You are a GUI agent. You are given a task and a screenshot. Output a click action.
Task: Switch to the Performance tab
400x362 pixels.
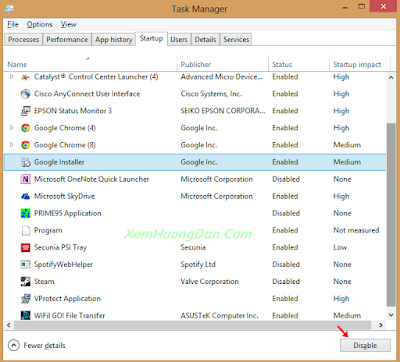pyautogui.click(x=67, y=40)
